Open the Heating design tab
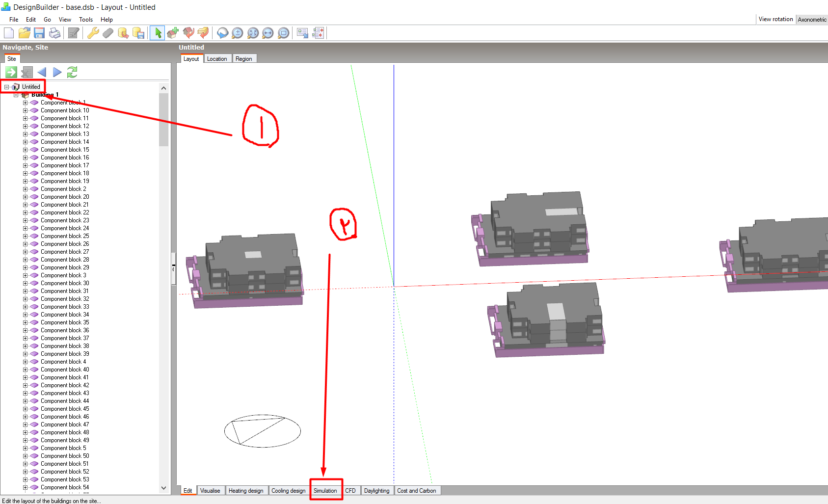The image size is (828, 504). (246, 491)
